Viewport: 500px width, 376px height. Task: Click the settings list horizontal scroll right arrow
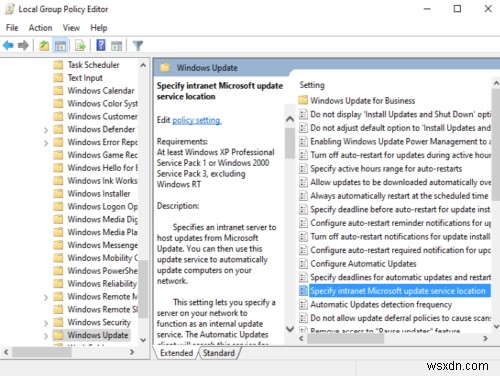coord(485,339)
